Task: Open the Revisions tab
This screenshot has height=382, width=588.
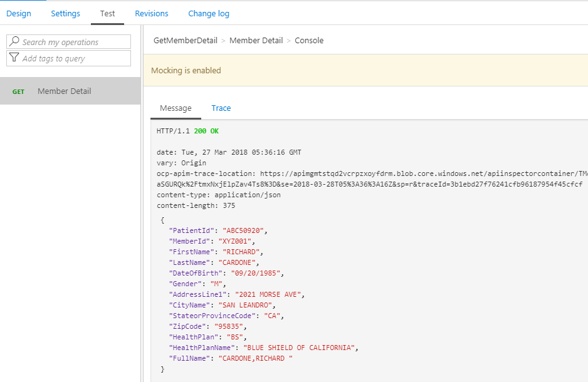Action: coord(152,14)
